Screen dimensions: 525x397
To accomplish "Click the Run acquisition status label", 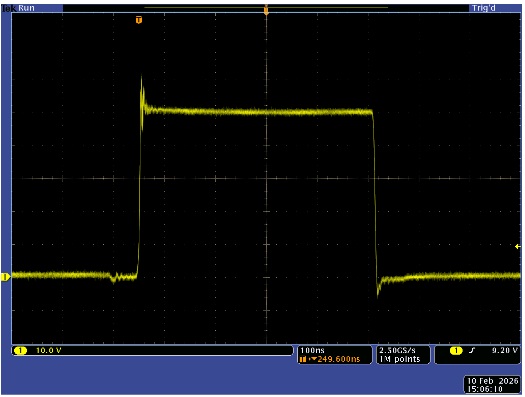I will (26, 8).
